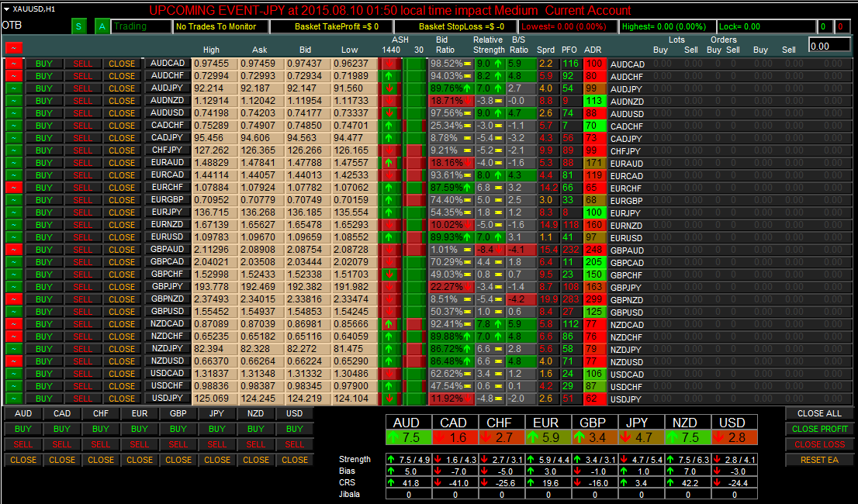
Task: Select the EURGBP symbol button
Action: click(168, 200)
